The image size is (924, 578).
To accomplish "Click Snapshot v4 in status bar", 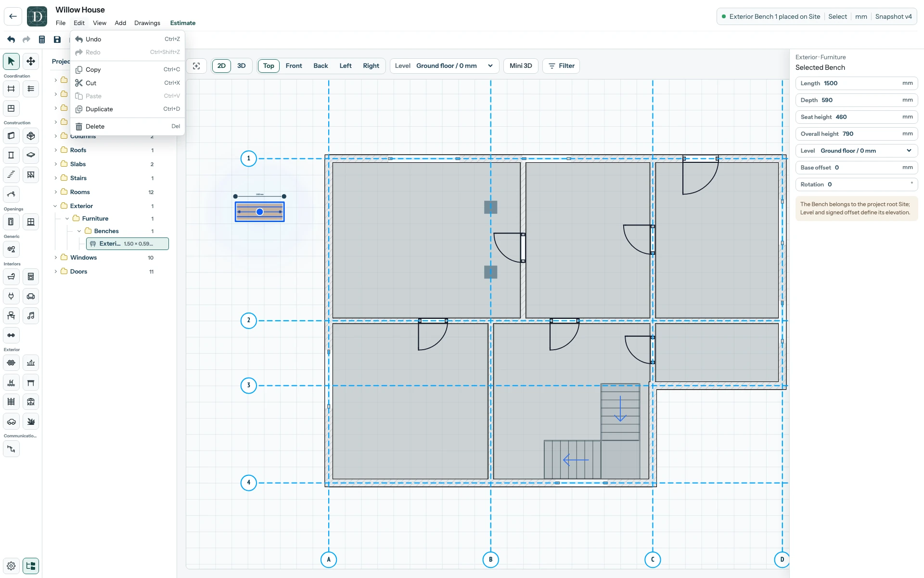I will coord(893,16).
